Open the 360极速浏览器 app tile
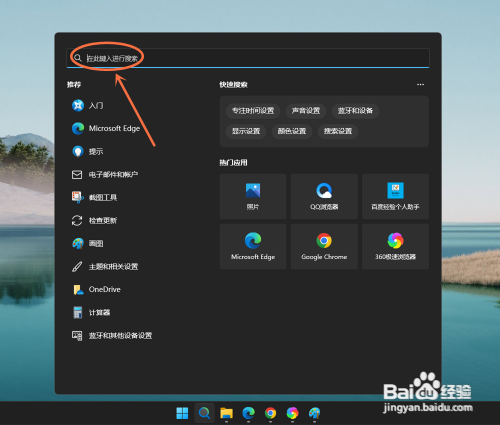This screenshot has height=425, width=500. pyautogui.click(x=395, y=246)
